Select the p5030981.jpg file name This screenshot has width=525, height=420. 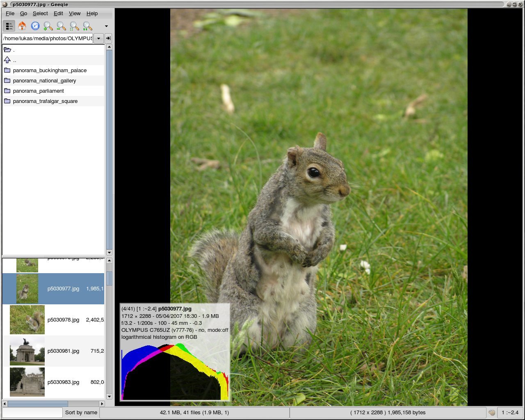tap(63, 351)
